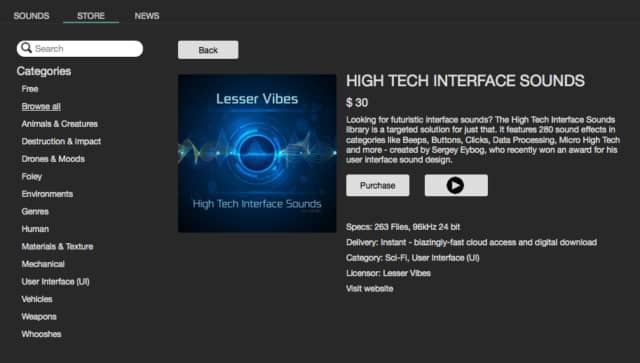Image resolution: width=640 pixels, height=363 pixels.
Task: Select the STORE tab
Action: tap(91, 16)
